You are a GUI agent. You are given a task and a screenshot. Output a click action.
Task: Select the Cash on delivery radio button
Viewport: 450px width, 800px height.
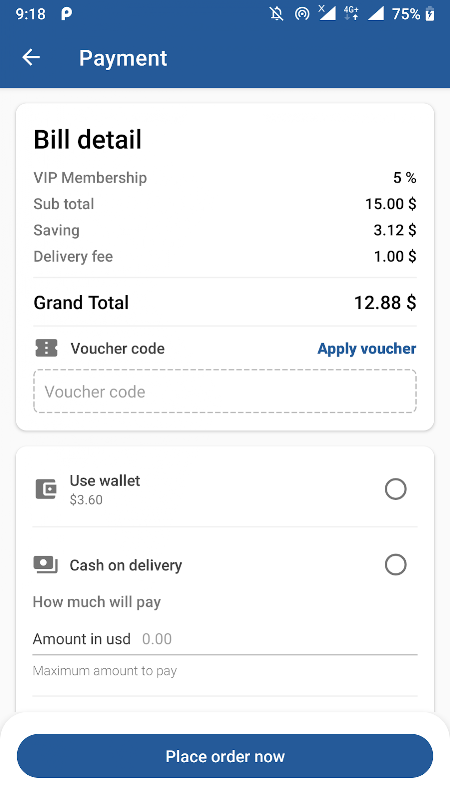pyautogui.click(x=395, y=565)
